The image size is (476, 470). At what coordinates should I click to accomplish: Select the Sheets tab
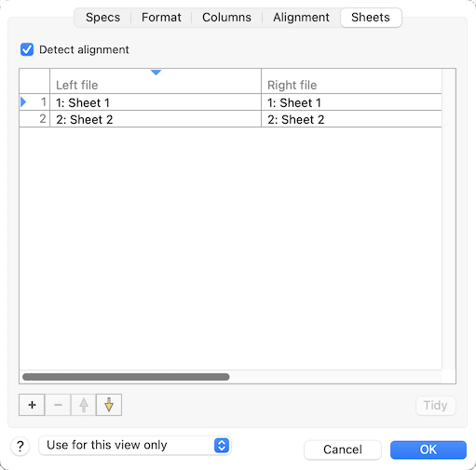[371, 18]
